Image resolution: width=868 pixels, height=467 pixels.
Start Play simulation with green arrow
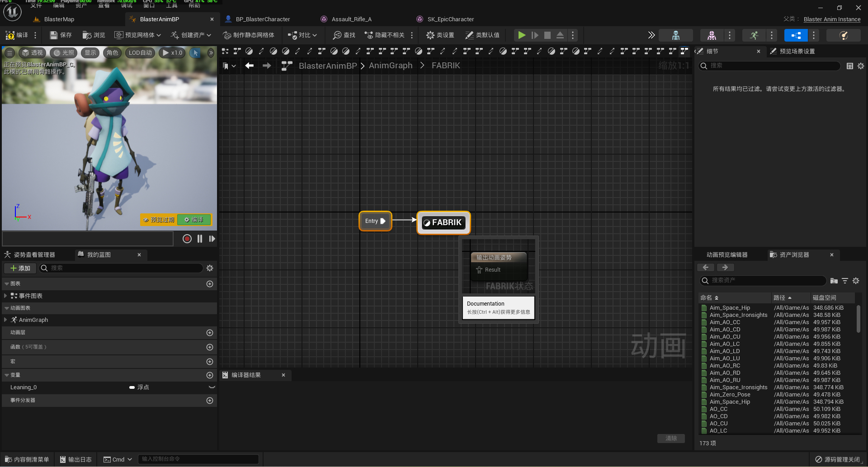(522, 35)
